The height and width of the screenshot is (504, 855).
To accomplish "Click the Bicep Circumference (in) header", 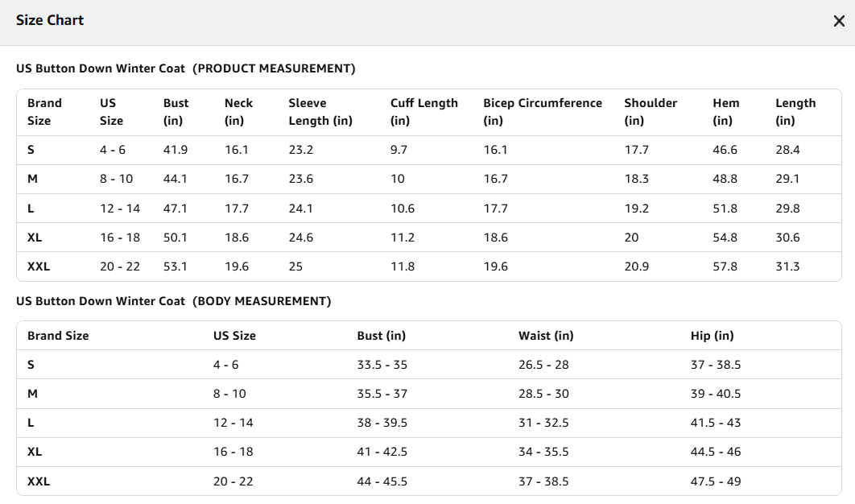I will (543, 112).
